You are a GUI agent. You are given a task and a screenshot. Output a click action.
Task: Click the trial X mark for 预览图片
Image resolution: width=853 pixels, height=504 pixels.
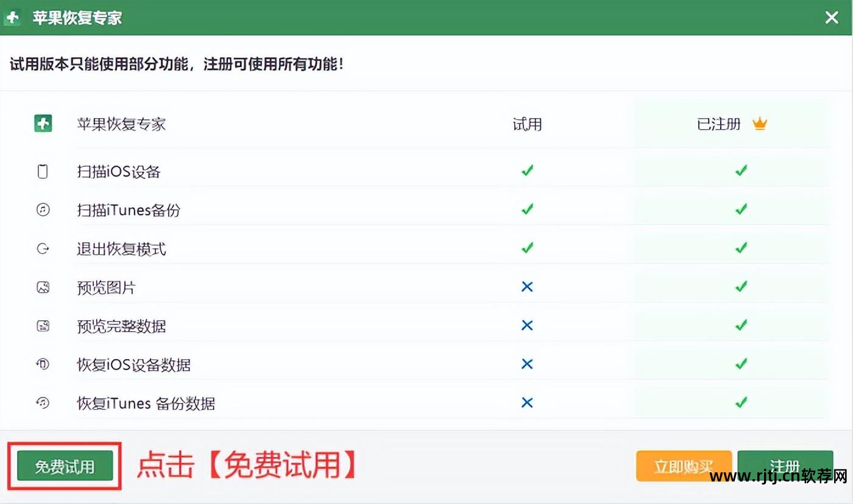point(528,286)
